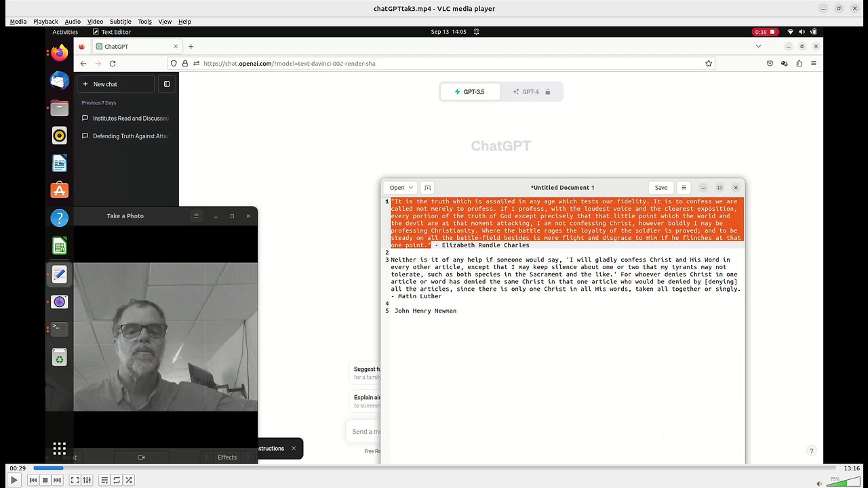This screenshot has height=488, width=868.
Task: Expand the Text Editor Open dropdown
Action: point(401,188)
